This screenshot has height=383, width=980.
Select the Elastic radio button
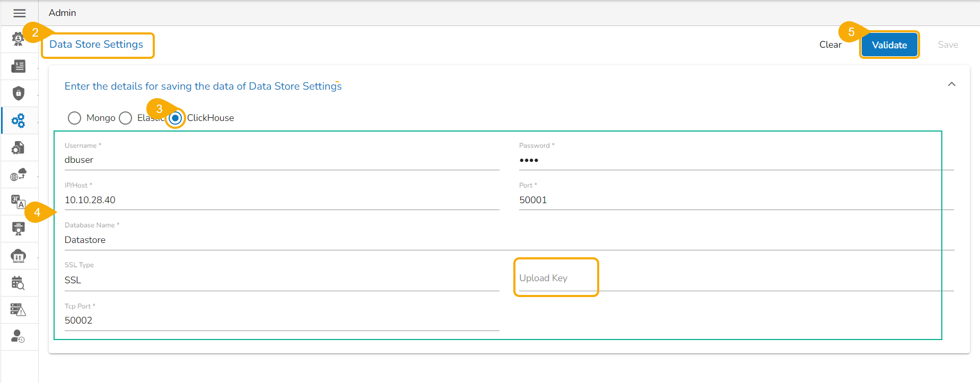click(x=126, y=118)
